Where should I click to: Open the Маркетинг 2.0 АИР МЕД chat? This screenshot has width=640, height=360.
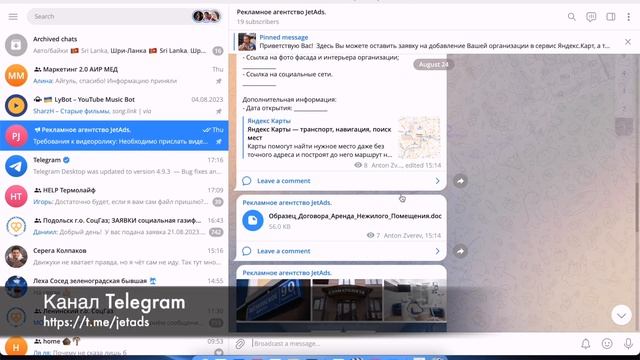tap(114, 75)
